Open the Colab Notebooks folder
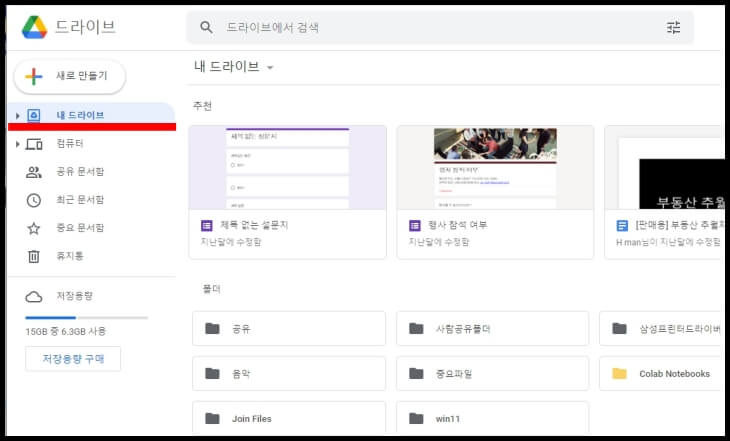730x441 pixels. coord(662,373)
